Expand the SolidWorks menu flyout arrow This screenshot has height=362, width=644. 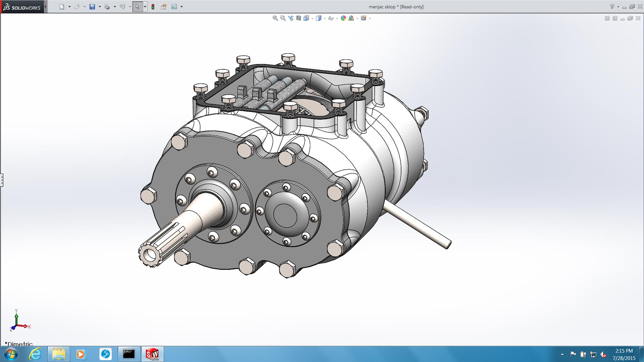click(46, 7)
